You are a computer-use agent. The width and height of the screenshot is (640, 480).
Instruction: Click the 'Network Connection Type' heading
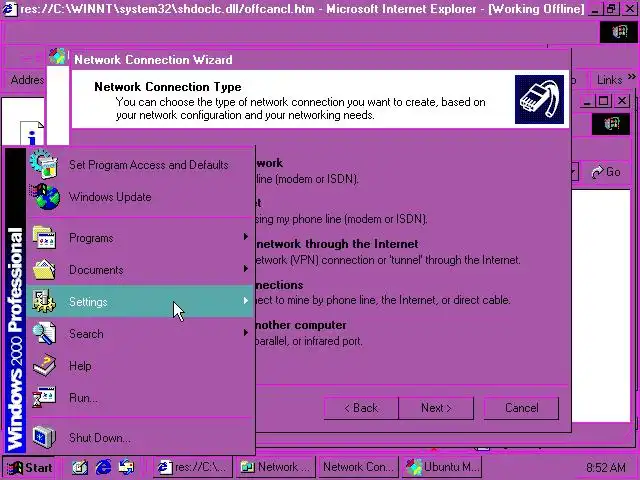[x=168, y=87]
